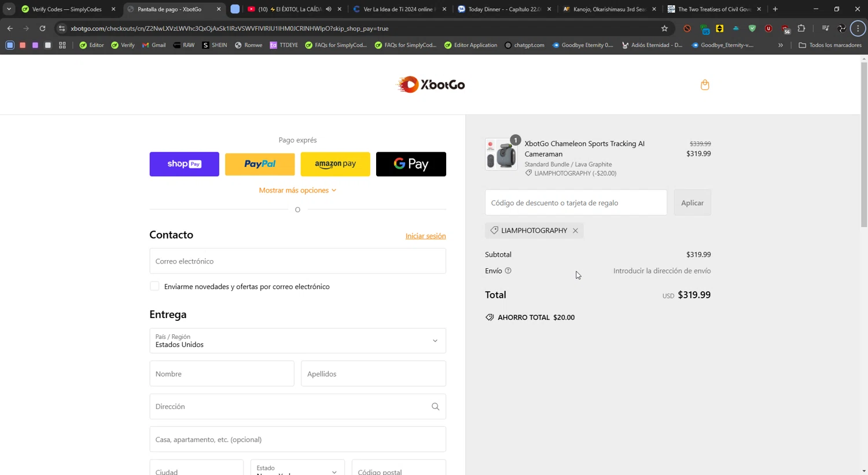Screen dimensions: 868x475
Task: Open the SHEIN bookmark
Action: (x=215, y=45)
